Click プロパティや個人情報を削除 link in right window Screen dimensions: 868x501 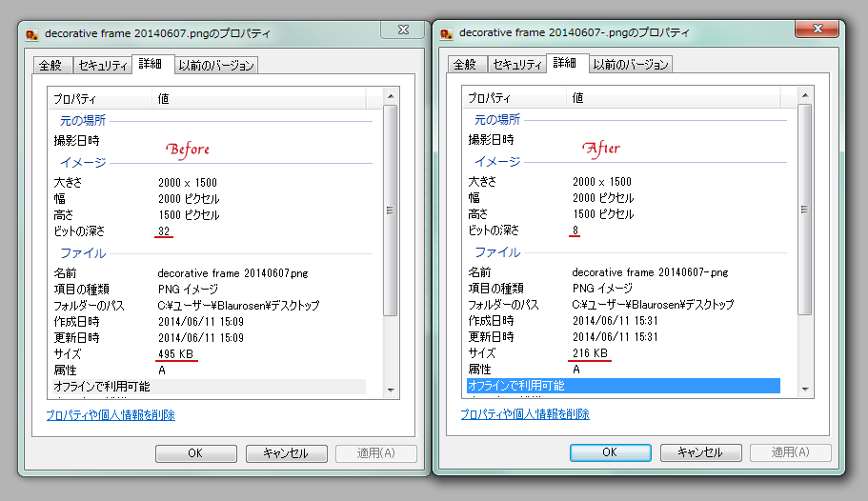coord(525,414)
